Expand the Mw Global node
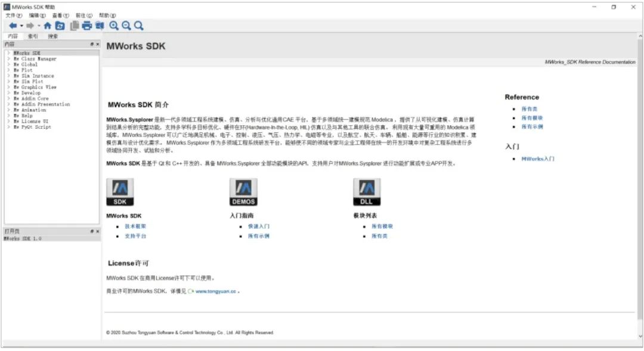The width and height of the screenshot is (644, 351). pos(8,65)
